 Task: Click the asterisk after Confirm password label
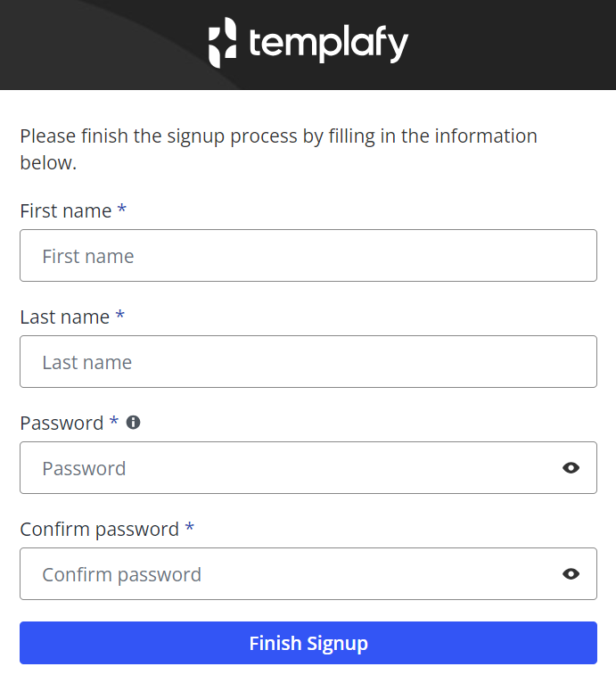[x=190, y=526]
